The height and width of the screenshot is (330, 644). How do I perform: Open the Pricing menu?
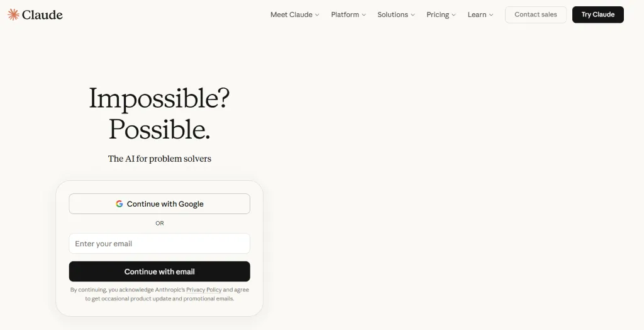(x=438, y=14)
